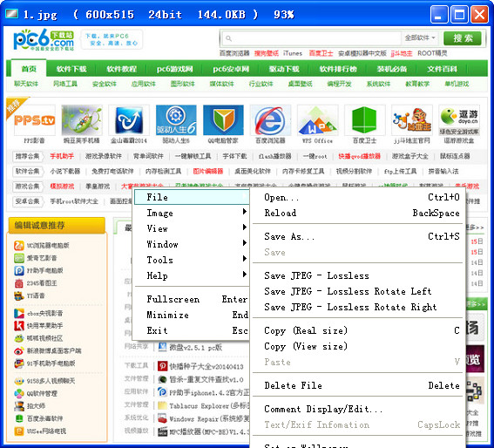Click the green search button
Viewport: 494px width, 448px height.
pyautogui.click(x=463, y=38)
